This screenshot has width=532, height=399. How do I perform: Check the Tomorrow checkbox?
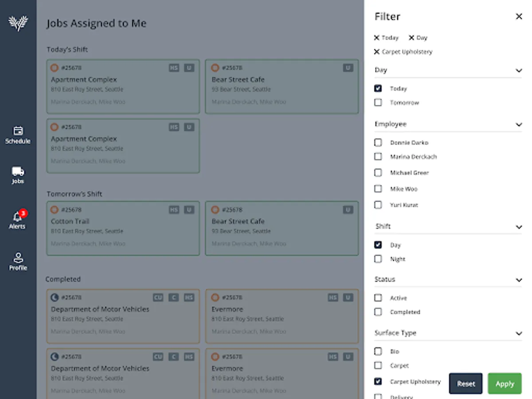[x=378, y=102]
